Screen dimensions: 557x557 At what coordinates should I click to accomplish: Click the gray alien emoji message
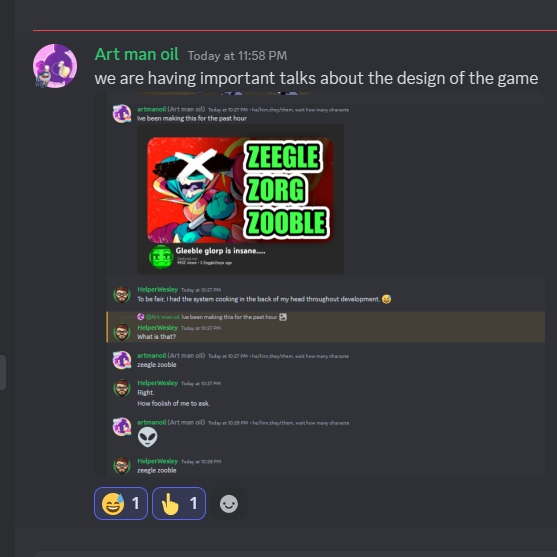click(147, 437)
